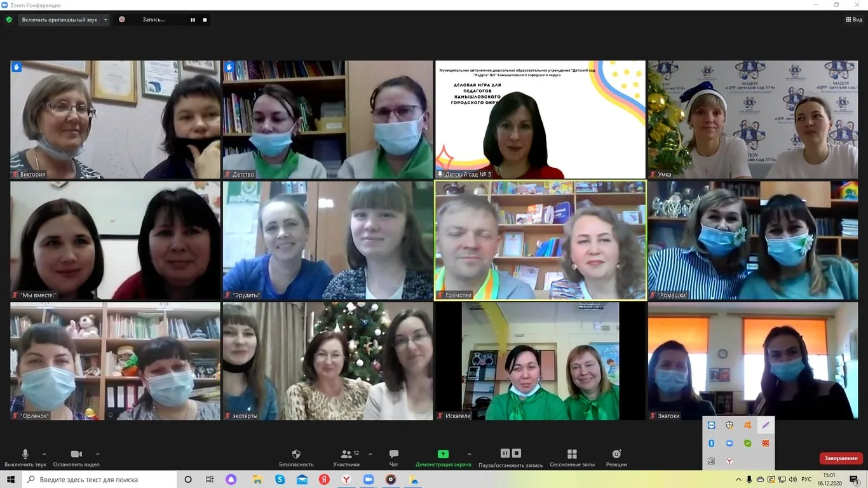Open video options arrow beside camera
The image size is (868, 488).
(97, 454)
